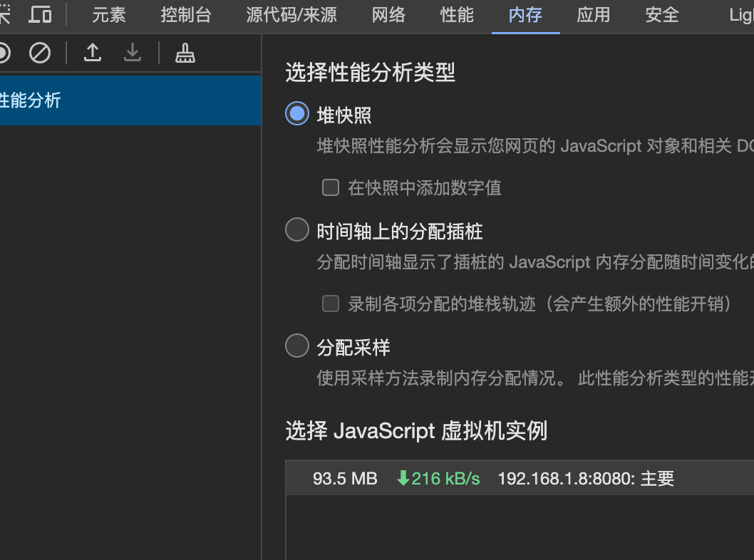Open the 安全 tab
Image resolution: width=754 pixels, height=560 pixels.
pos(662,15)
